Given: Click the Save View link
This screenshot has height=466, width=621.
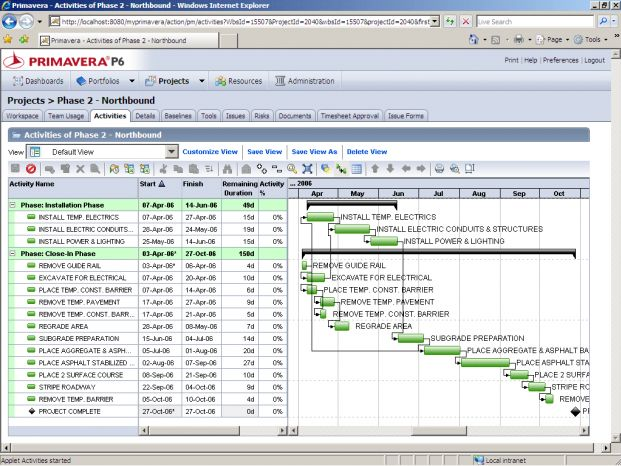Looking at the screenshot, I should (265, 152).
